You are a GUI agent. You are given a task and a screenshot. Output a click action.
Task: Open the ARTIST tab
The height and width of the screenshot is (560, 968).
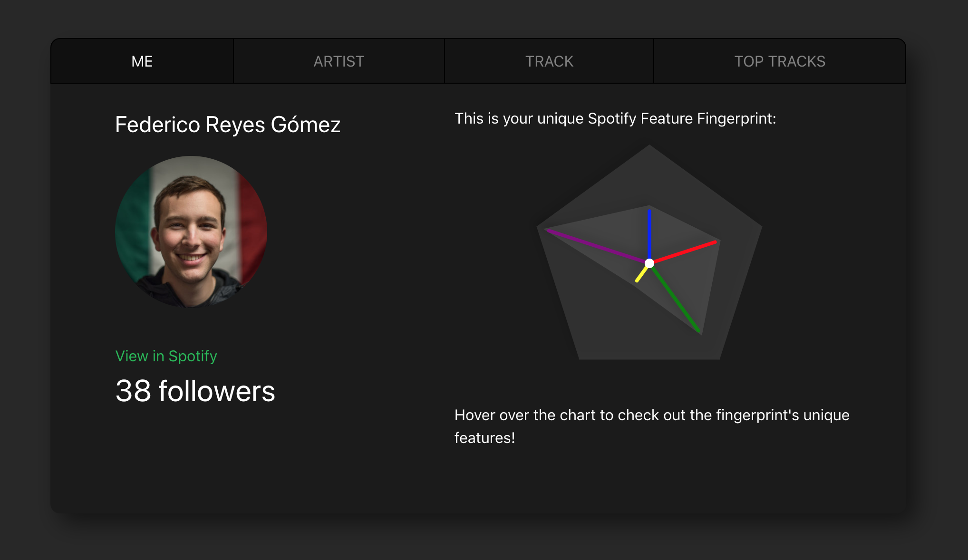tap(339, 61)
